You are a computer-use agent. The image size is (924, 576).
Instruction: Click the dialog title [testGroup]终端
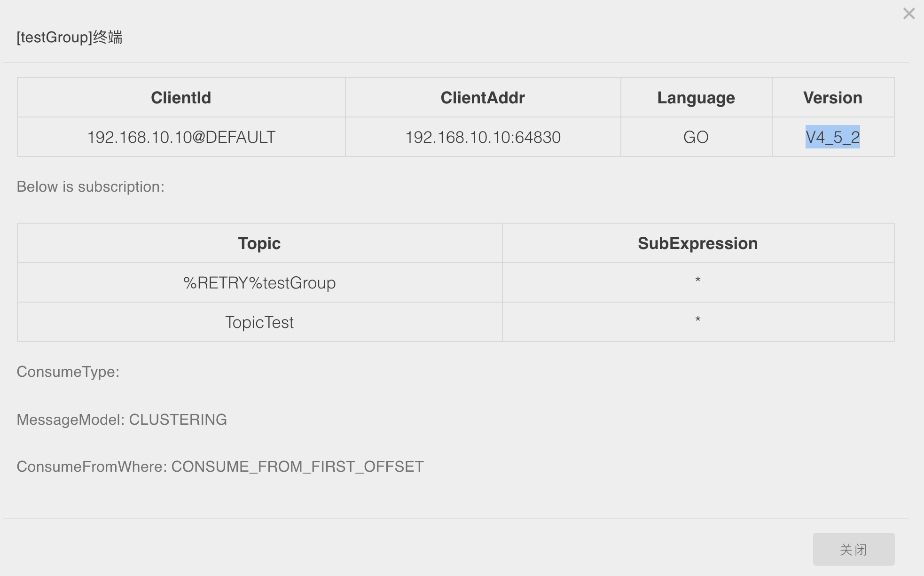coord(69,39)
